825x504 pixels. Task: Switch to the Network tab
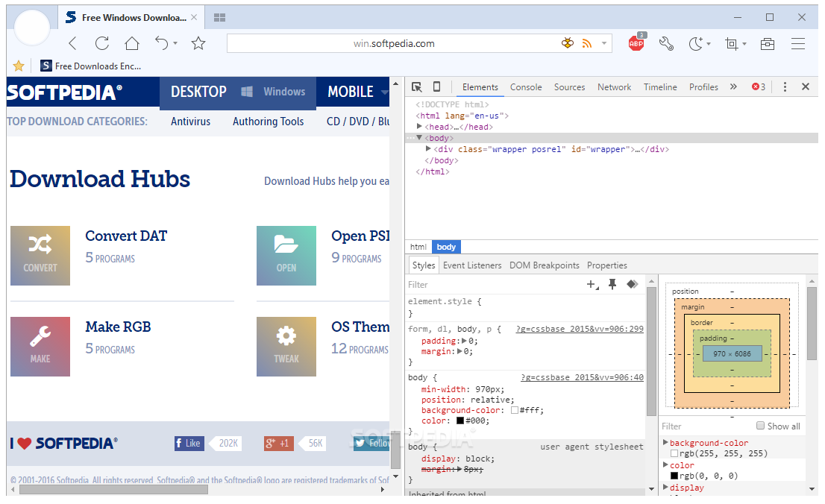point(614,86)
